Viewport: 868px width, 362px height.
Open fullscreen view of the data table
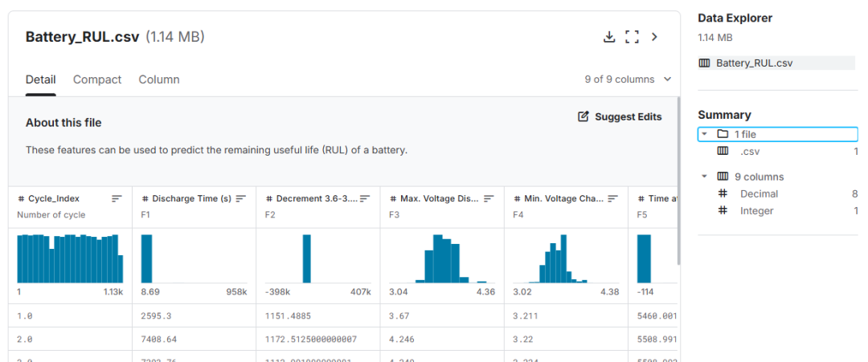click(632, 37)
